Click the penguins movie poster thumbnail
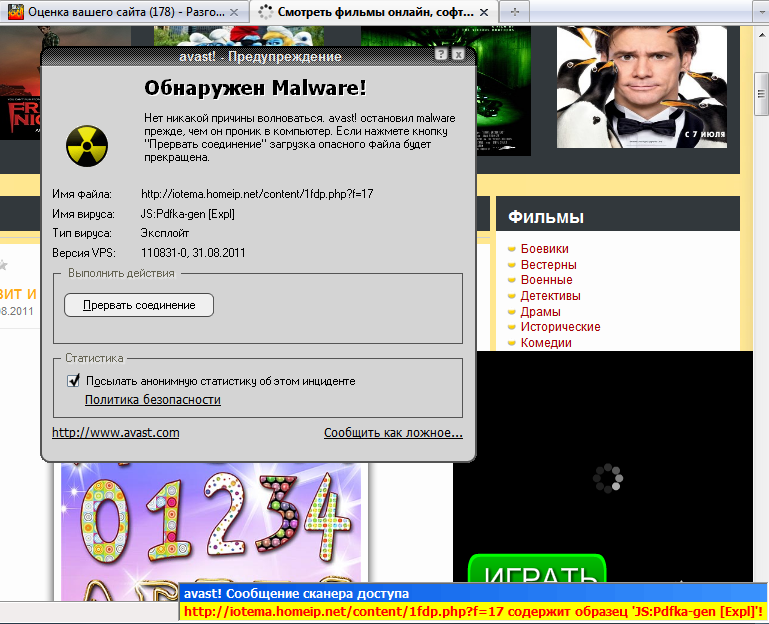 (641, 87)
